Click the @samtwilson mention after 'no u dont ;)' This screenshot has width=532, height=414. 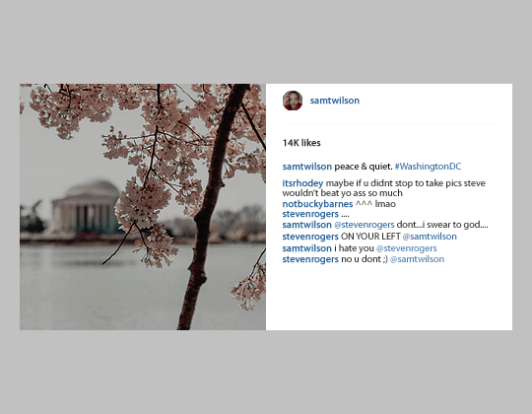(417, 259)
